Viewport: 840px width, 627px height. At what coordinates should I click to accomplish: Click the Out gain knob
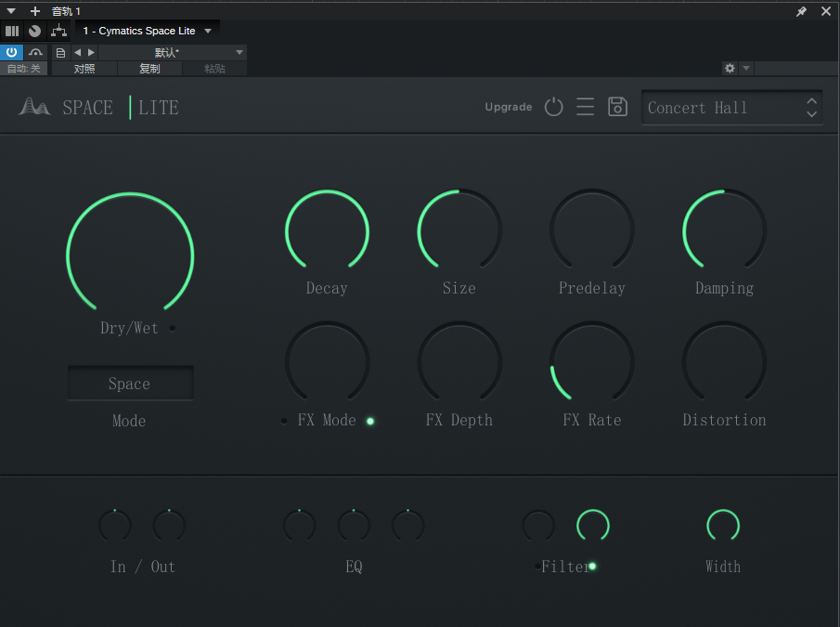click(x=169, y=525)
